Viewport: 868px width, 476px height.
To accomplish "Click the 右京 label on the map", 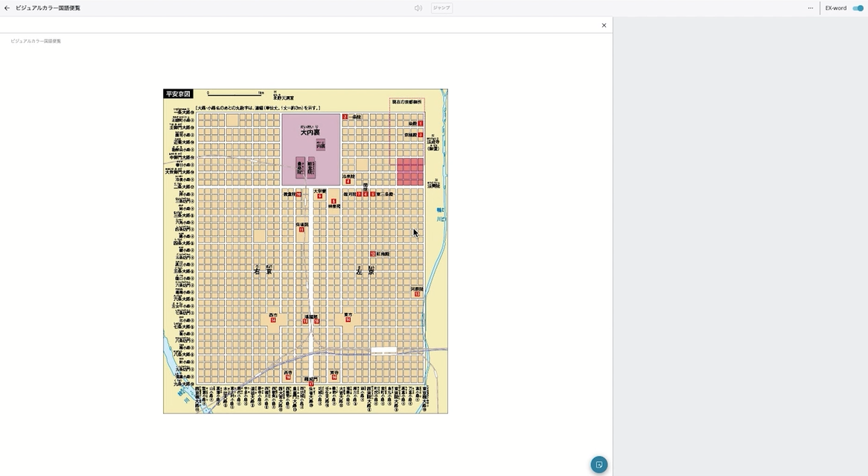I will tap(263, 271).
